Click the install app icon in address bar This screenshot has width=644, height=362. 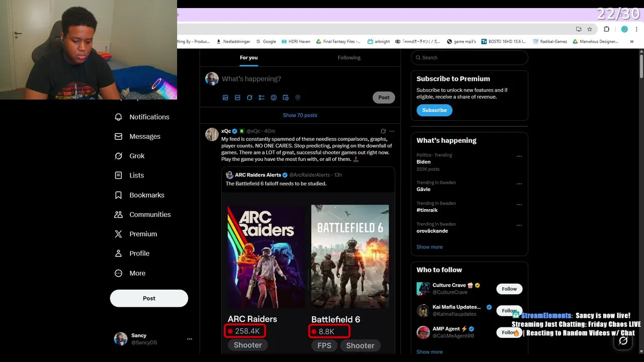tap(579, 29)
